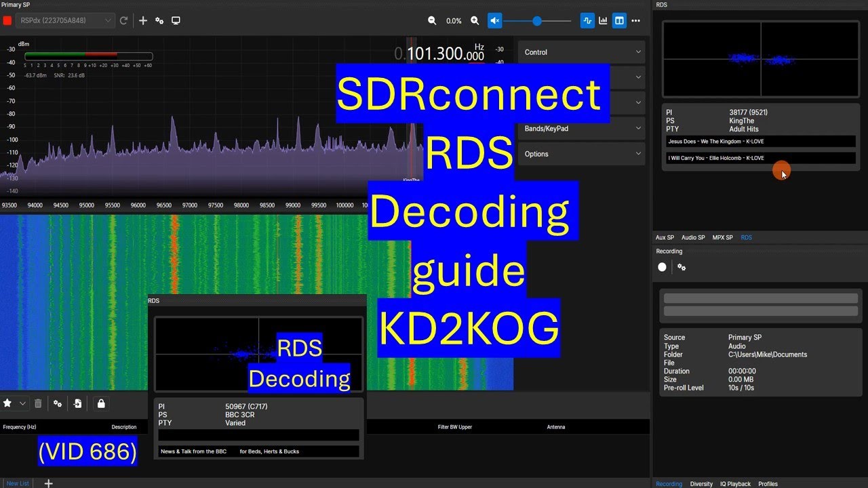The height and width of the screenshot is (488, 868).
Task: Add a new memory list with plus
Action: 48,483
